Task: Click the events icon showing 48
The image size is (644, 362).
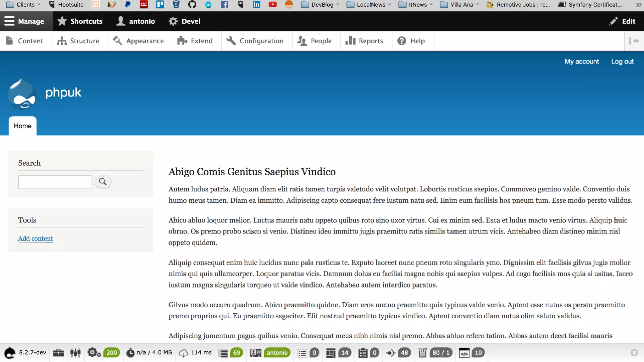Action: tap(391, 353)
